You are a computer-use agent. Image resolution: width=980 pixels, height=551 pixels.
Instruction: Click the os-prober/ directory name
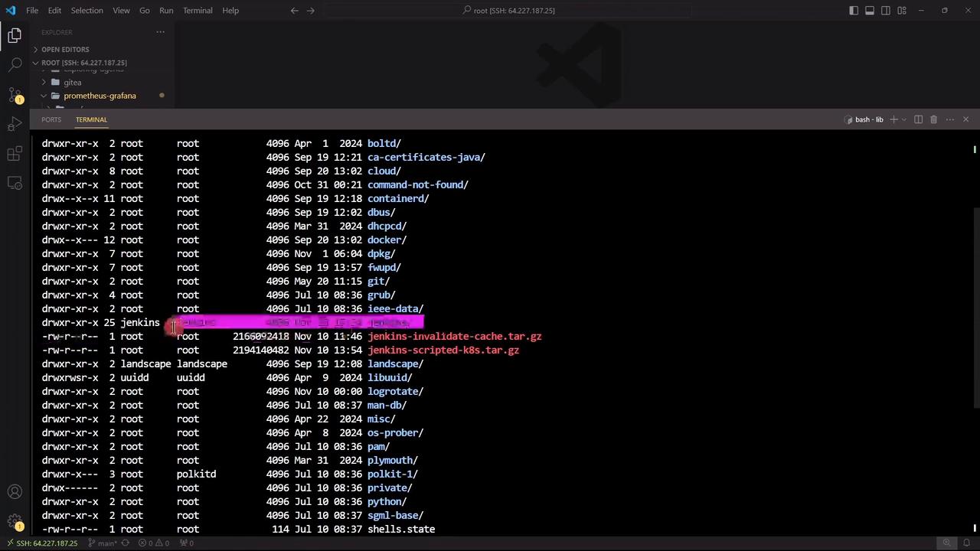395,432
